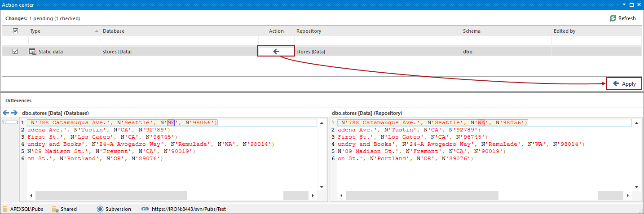Click the next difference right arrow icon
This screenshot has height=214, width=644.
point(14,113)
